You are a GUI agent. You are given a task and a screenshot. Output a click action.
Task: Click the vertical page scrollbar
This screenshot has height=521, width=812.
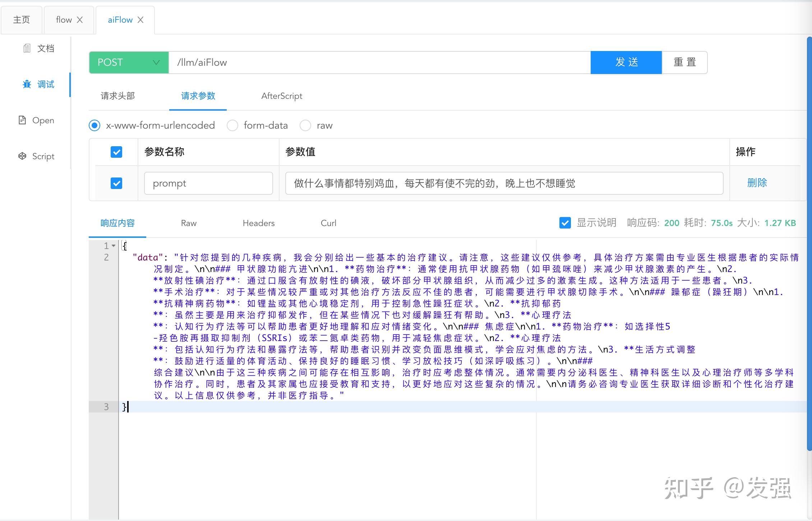click(x=809, y=243)
